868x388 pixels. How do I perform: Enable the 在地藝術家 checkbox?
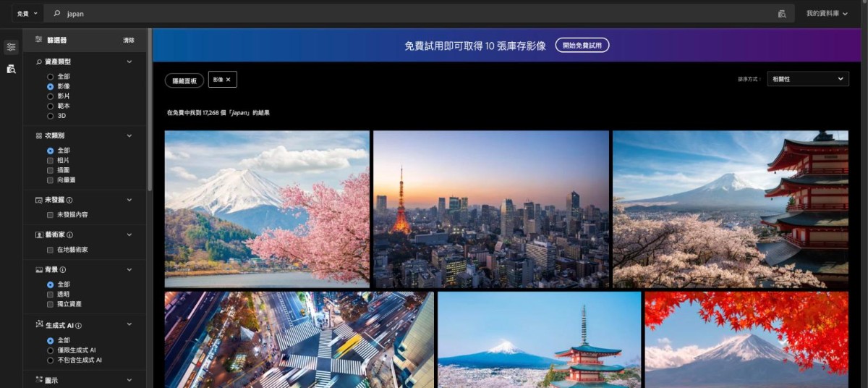pyautogui.click(x=51, y=250)
